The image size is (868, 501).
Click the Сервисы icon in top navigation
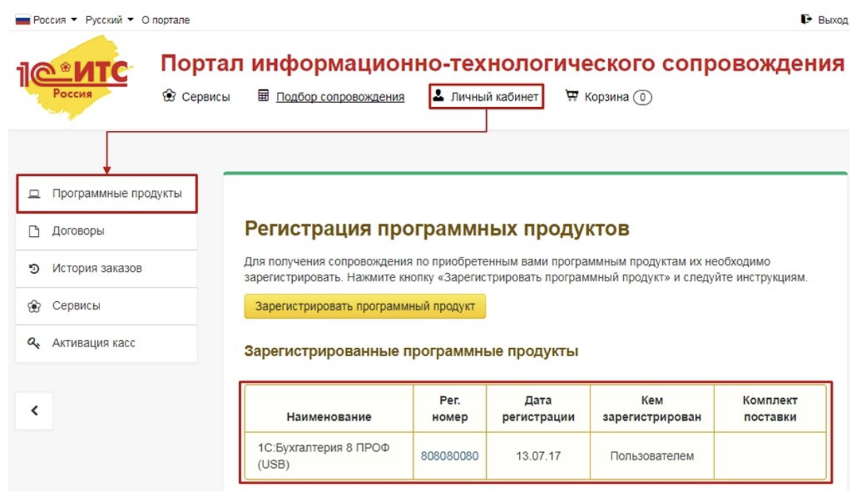(169, 97)
